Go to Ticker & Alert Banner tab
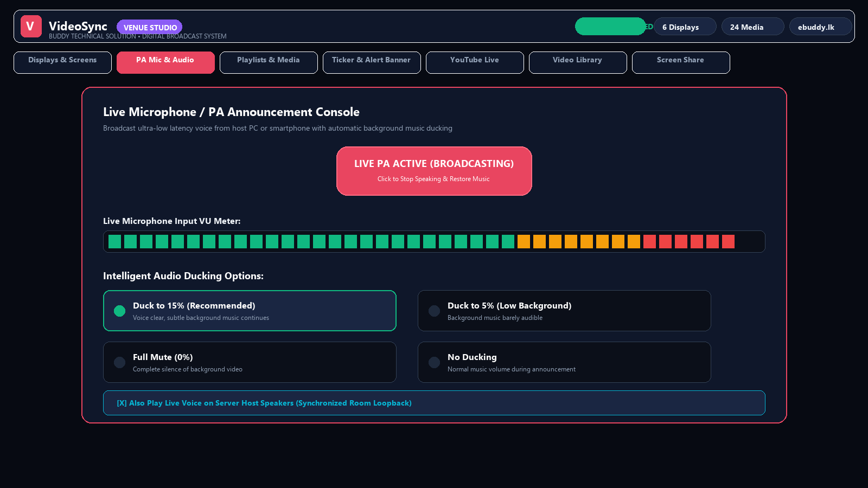 click(x=372, y=62)
